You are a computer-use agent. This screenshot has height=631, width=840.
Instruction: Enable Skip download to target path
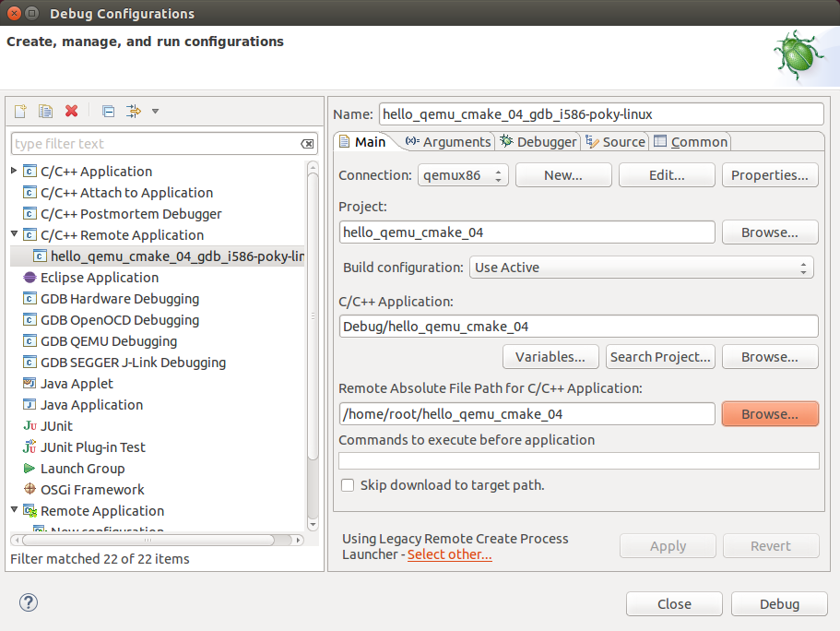coord(348,485)
